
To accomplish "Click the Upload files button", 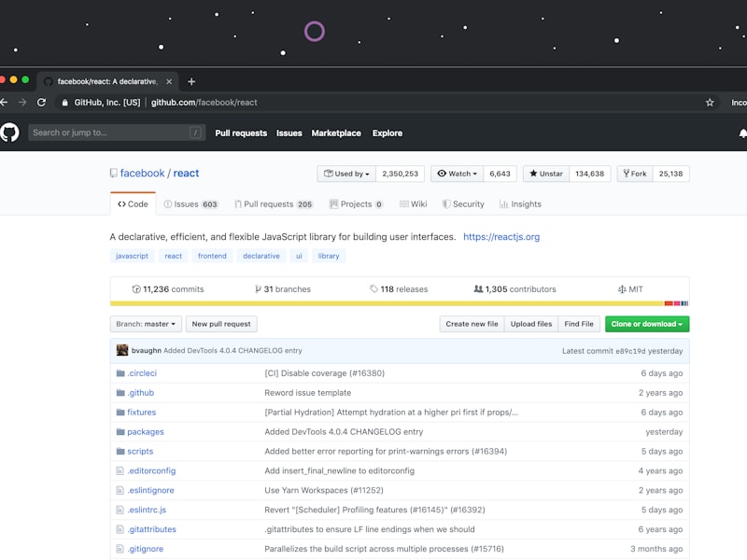I will 530,324.
